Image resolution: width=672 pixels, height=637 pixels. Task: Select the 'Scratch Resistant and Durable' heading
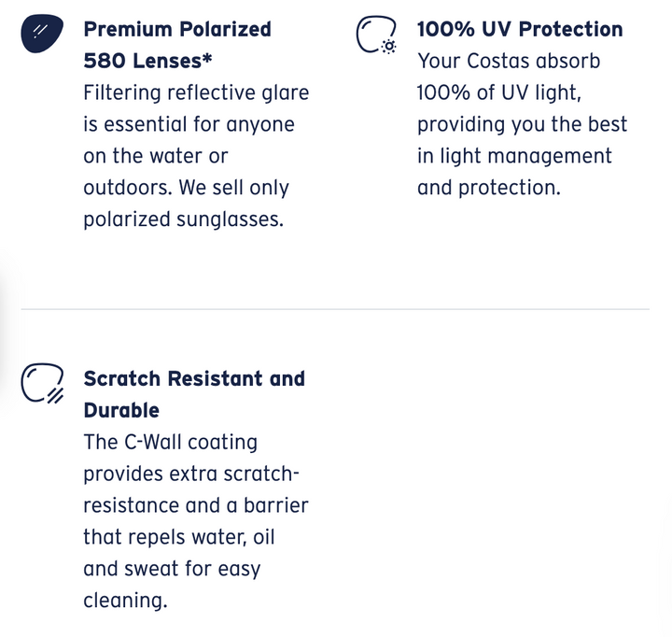[194, 394]
